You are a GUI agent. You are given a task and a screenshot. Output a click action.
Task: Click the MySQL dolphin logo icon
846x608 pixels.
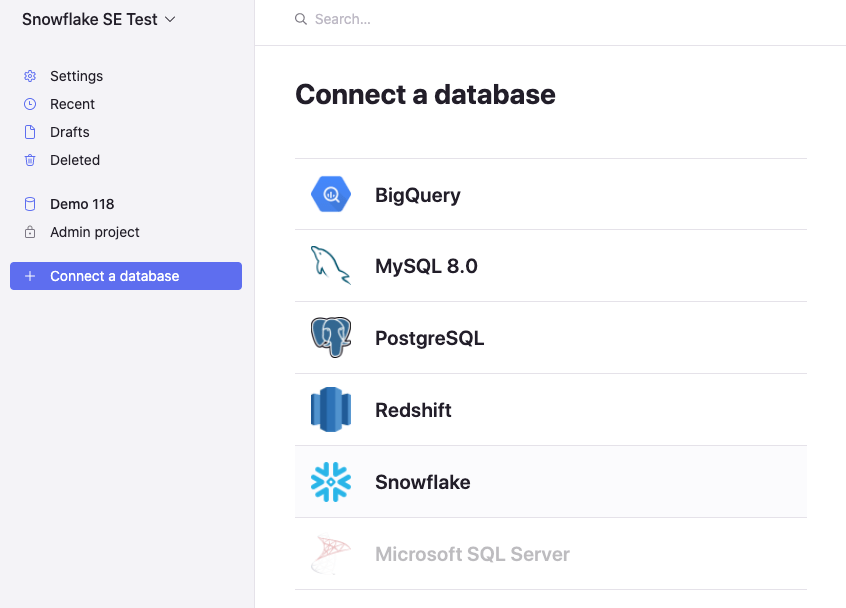330,266
